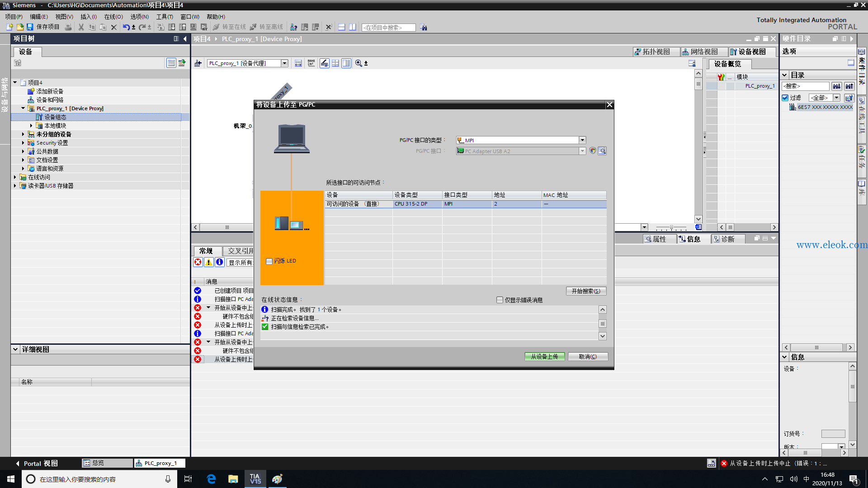The width and height of the screenshot is (868, 488).
Task: Select 添加新设备 in project tree
Action: tap(50, 91)
